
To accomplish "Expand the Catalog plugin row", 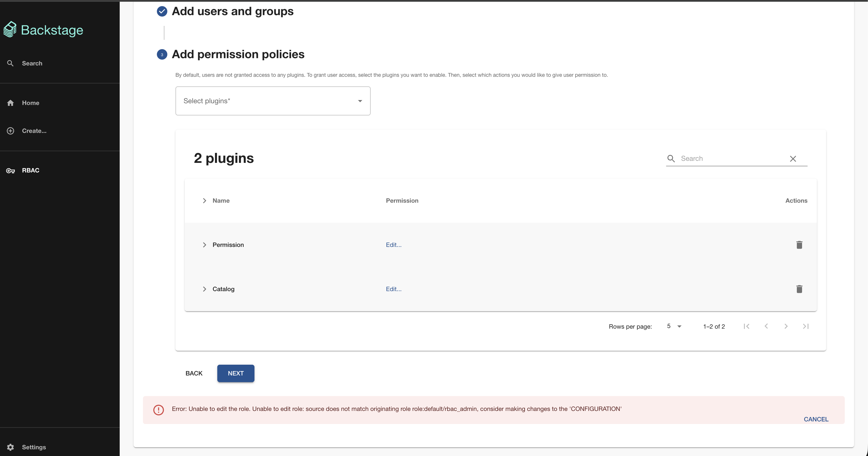I will point(204,289).
